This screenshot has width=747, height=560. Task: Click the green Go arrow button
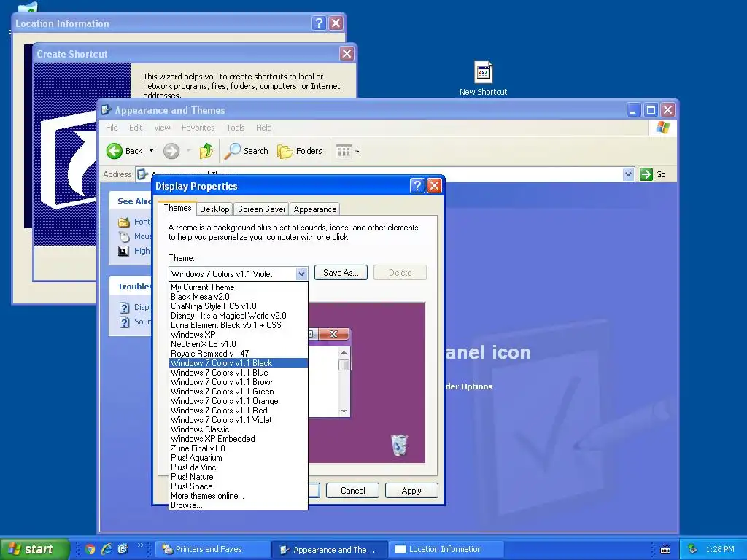646,174
